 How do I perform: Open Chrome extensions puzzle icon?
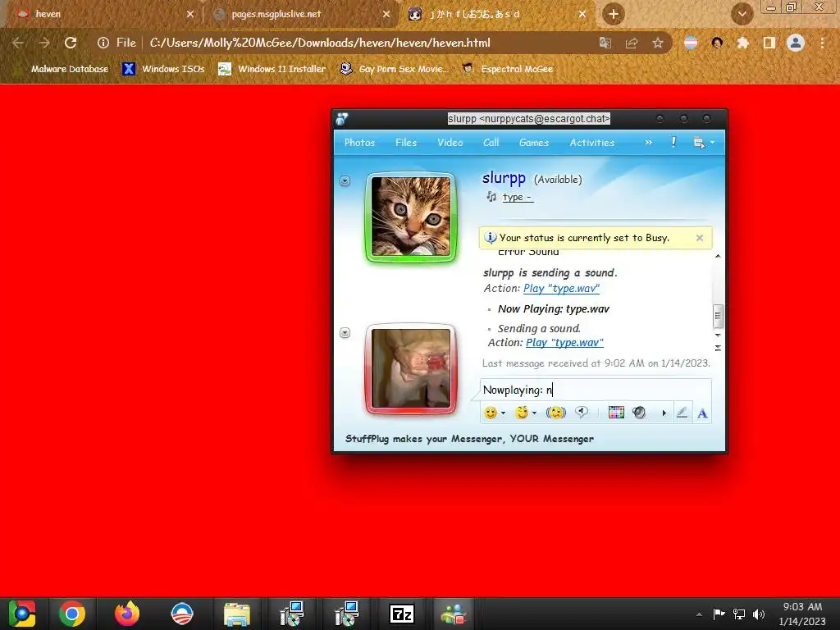pyautogui.click(x=742, y=43)
